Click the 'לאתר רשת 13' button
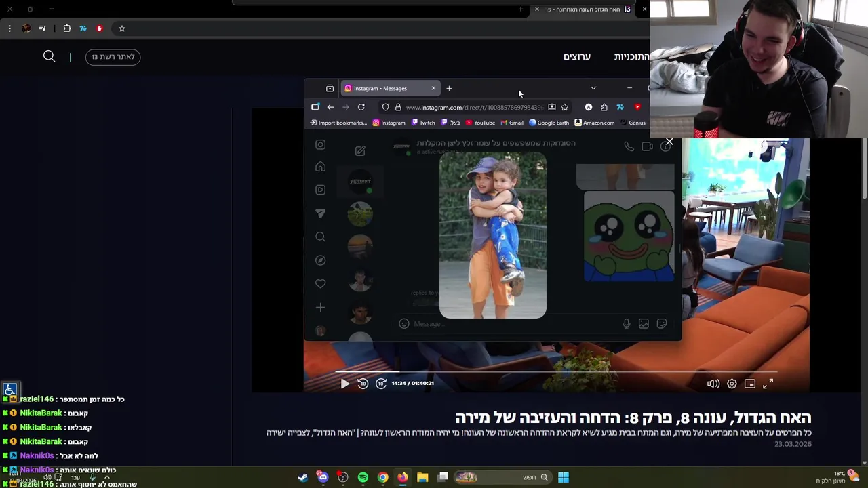This screenshot has height=488, width=868. pos(113,57)
